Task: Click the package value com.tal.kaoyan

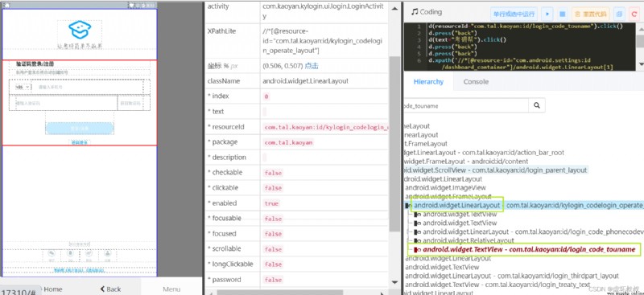Action: tap(288, 142)
